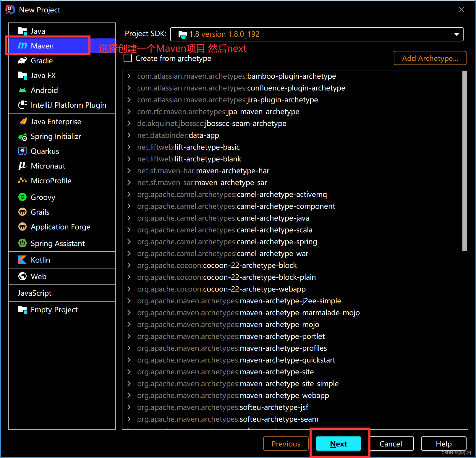Click the Spring Assistant power icon

click(22, 243)
